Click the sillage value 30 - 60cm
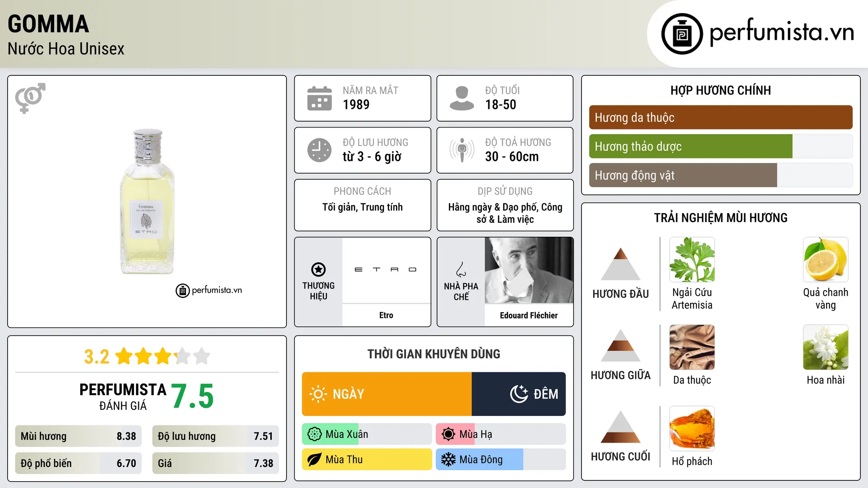 point(512,157)
